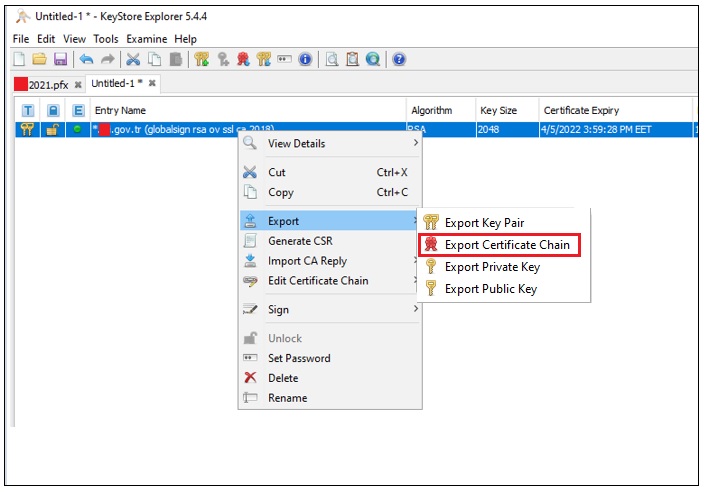Open the Tools menu
The height and width of the screenshot is (492, 705).
tap(106, 39)
